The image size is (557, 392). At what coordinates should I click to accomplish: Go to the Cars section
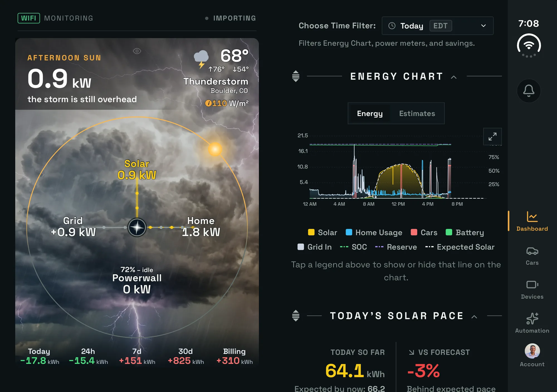(532, 256)
